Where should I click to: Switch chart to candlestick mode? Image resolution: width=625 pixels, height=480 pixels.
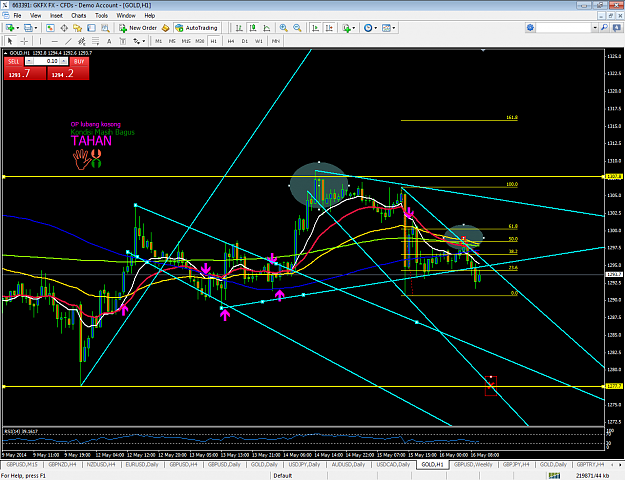click(253, 28)
